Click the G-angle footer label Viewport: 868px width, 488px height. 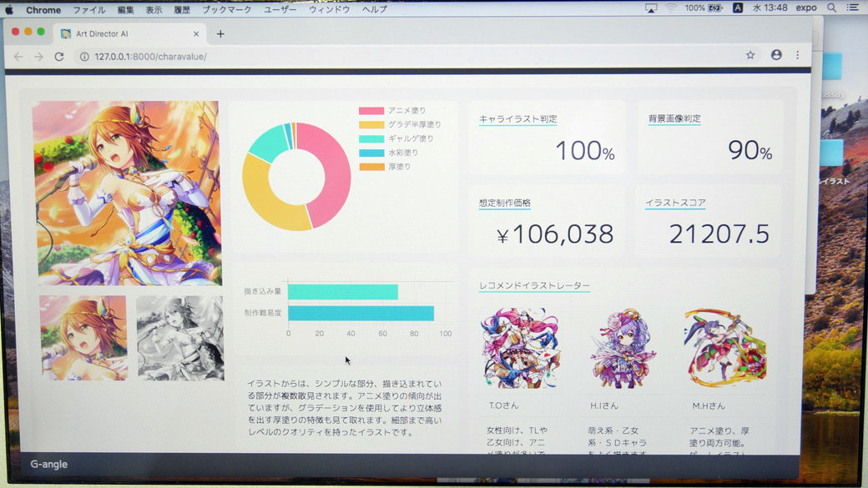(48, 464)
